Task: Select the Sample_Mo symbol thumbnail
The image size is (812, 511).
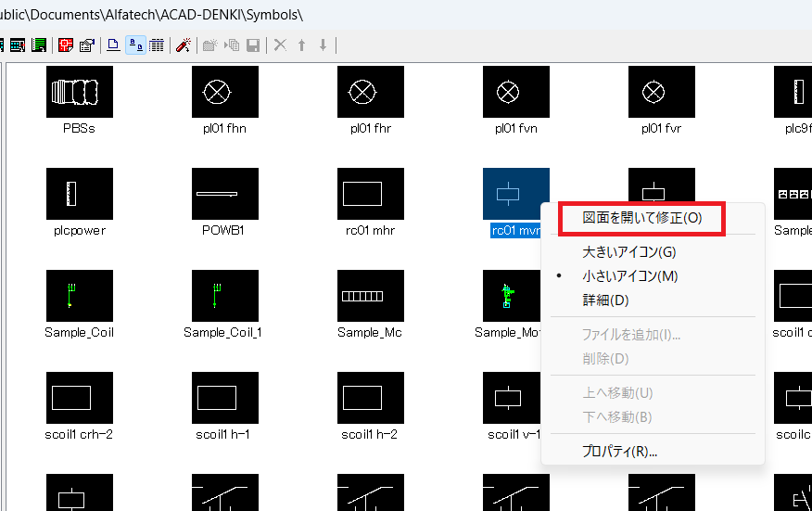Action: click(x=512, y=296)
